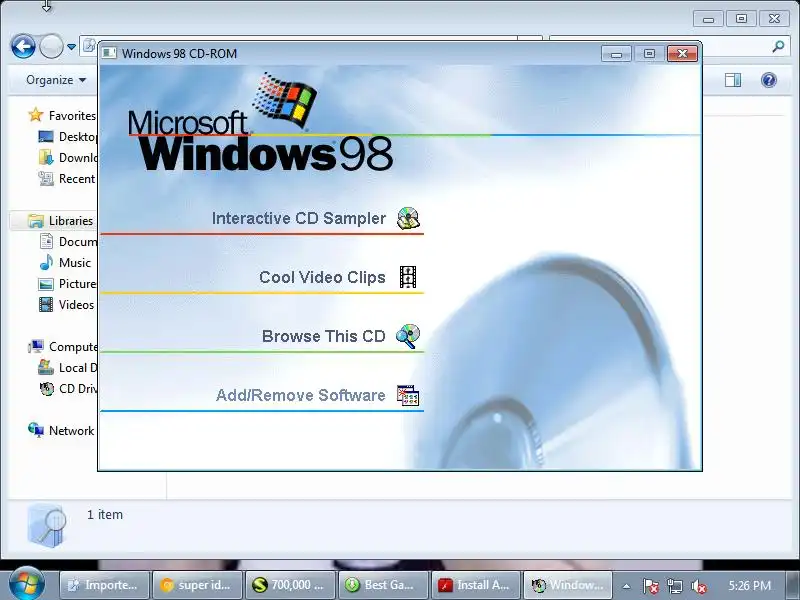The height and width of the screenshot is (600, 800).
Task: Switch to the super id... taskbar button
Action: click(197, 585)
